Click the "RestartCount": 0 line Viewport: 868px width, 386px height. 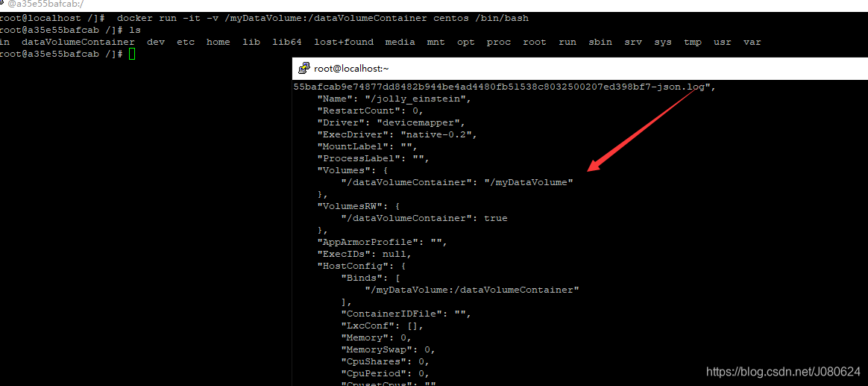[370, 111]
